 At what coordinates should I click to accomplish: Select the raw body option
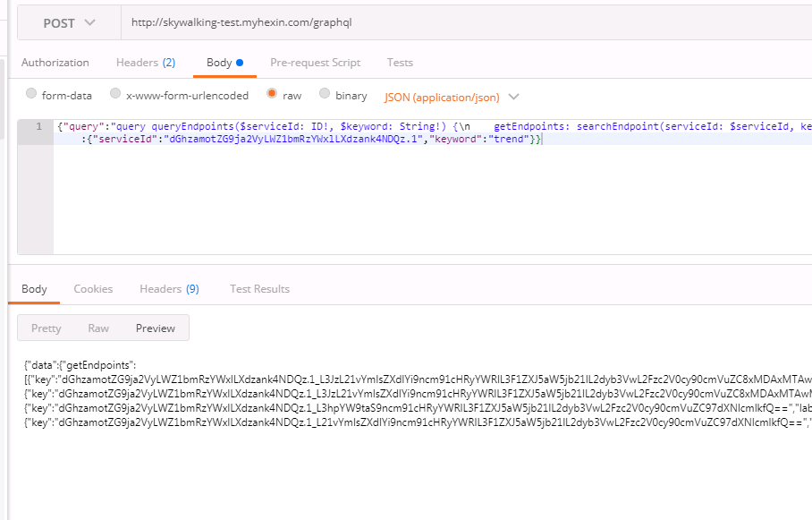pos(271,93)
